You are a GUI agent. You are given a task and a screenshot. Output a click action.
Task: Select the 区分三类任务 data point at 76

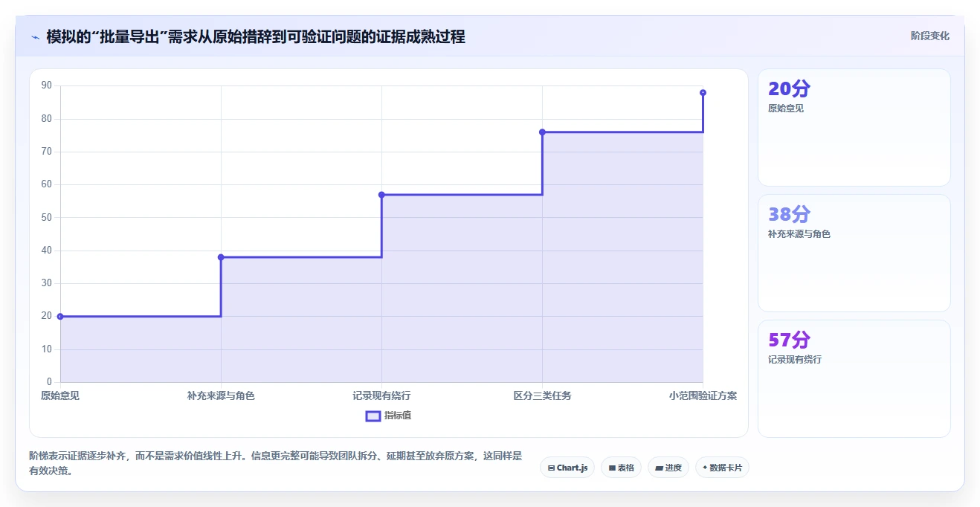[542, 132]
